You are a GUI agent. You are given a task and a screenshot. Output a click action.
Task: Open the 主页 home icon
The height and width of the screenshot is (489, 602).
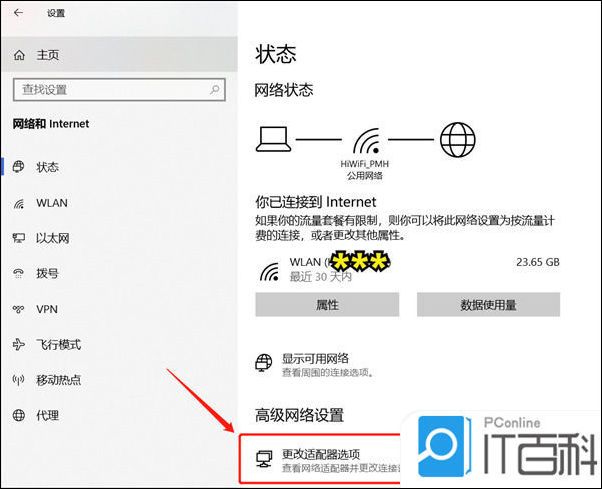coord(19,55)
